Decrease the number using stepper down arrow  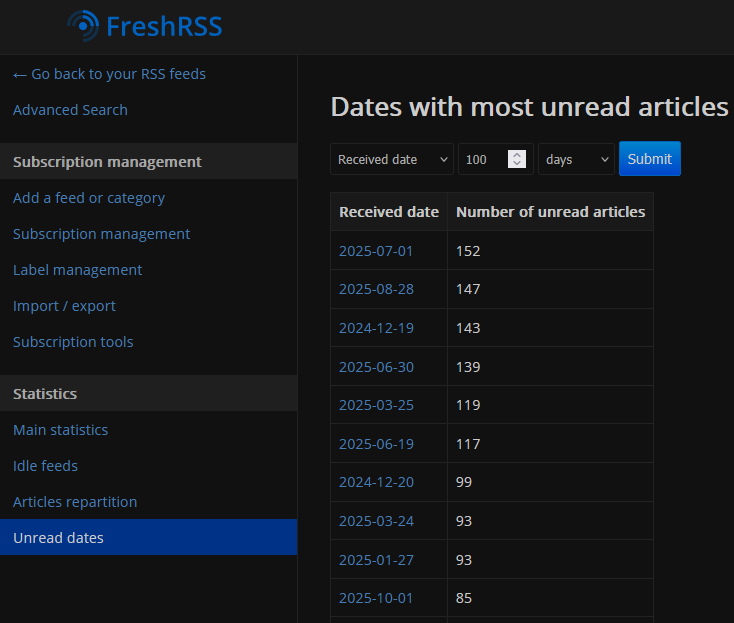517,164
